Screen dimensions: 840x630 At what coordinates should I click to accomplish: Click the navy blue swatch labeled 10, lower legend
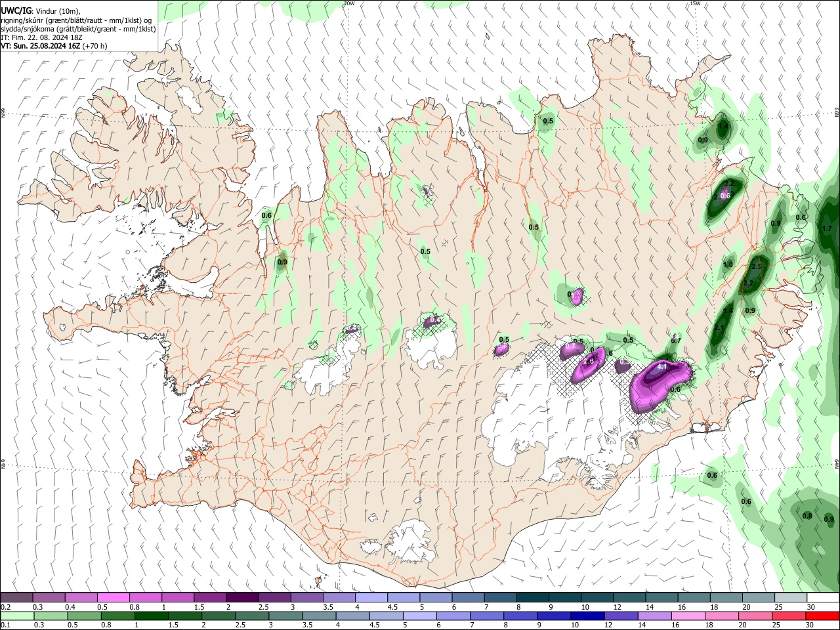pyautogui.click(x=588, y=616)
